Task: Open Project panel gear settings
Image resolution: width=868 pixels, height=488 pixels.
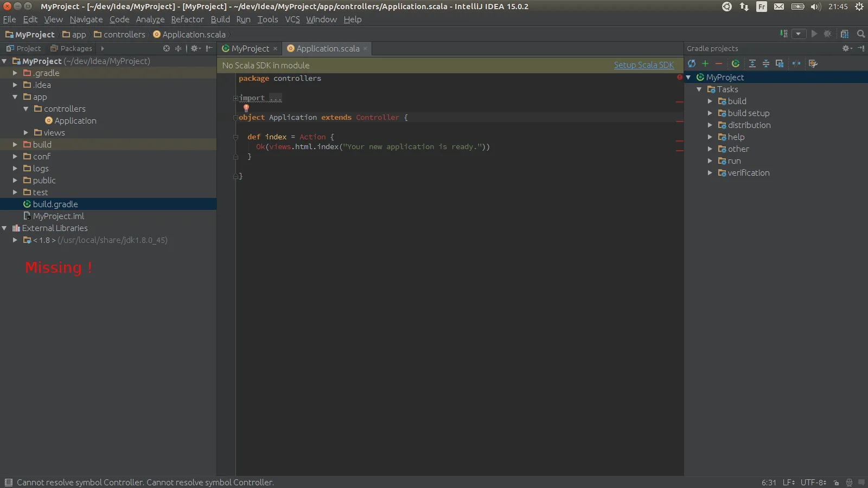Action: 195,48
